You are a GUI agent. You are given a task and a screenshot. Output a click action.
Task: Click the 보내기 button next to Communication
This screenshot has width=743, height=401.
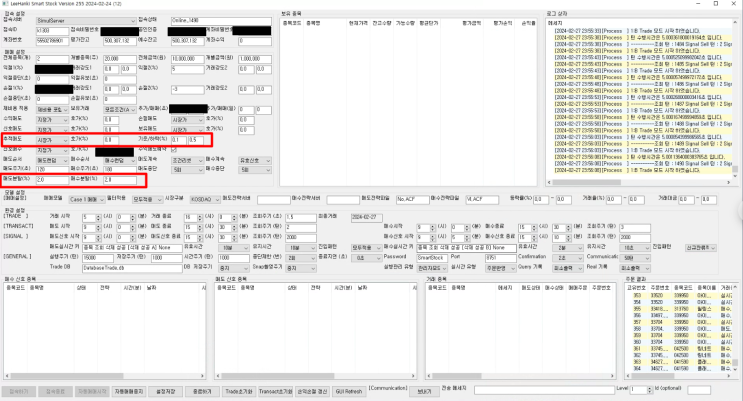(x=424, y=392)
